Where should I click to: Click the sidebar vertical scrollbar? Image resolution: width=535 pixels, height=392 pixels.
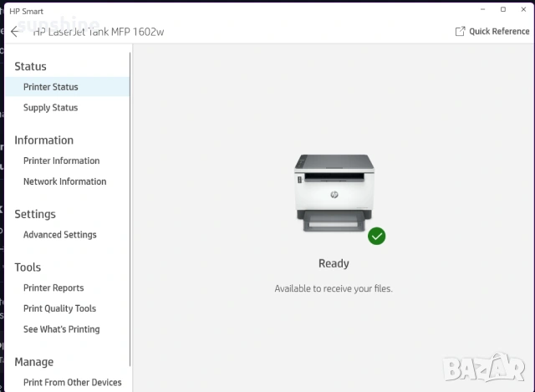pos(130,209)
